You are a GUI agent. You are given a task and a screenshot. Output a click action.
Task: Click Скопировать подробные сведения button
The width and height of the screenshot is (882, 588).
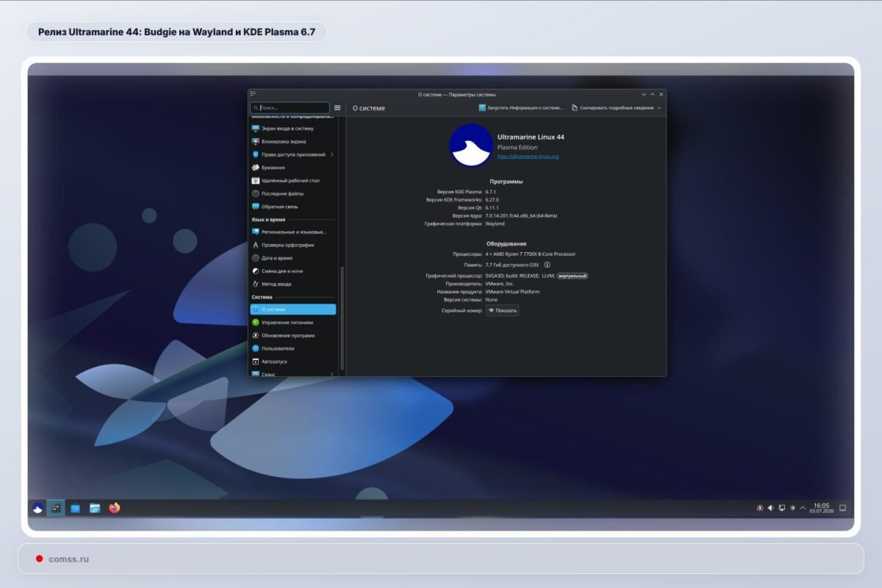click(x=612, y=107)
